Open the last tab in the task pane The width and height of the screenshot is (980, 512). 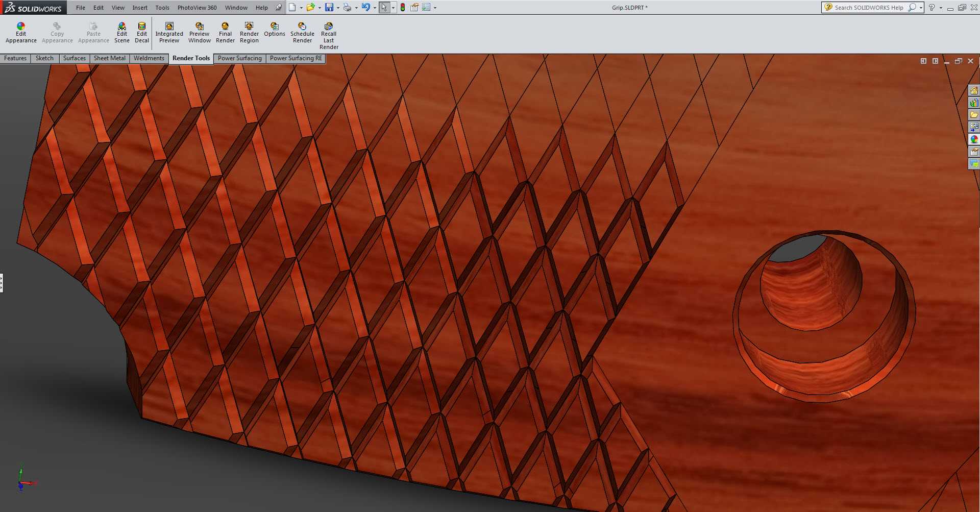pos(974,164)
